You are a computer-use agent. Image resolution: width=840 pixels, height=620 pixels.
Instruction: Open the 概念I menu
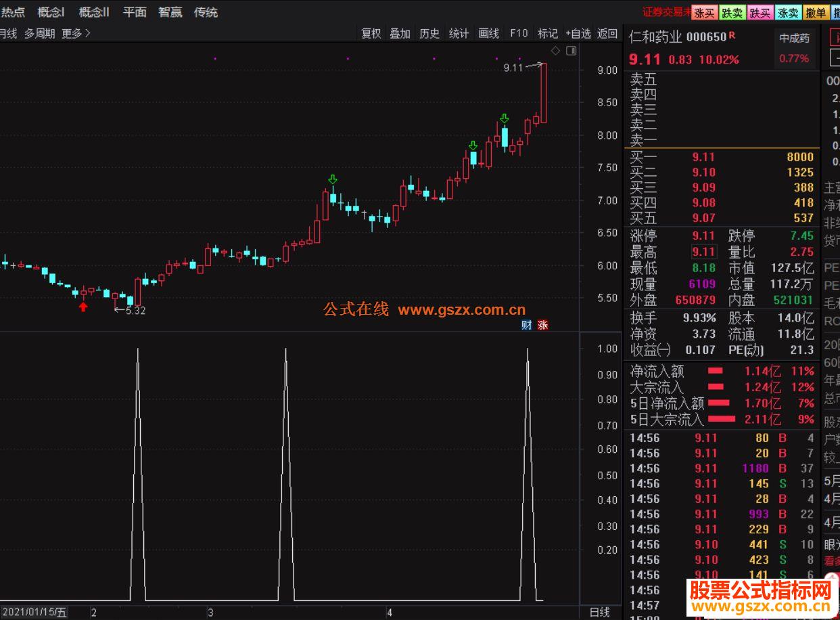(51, 12)
